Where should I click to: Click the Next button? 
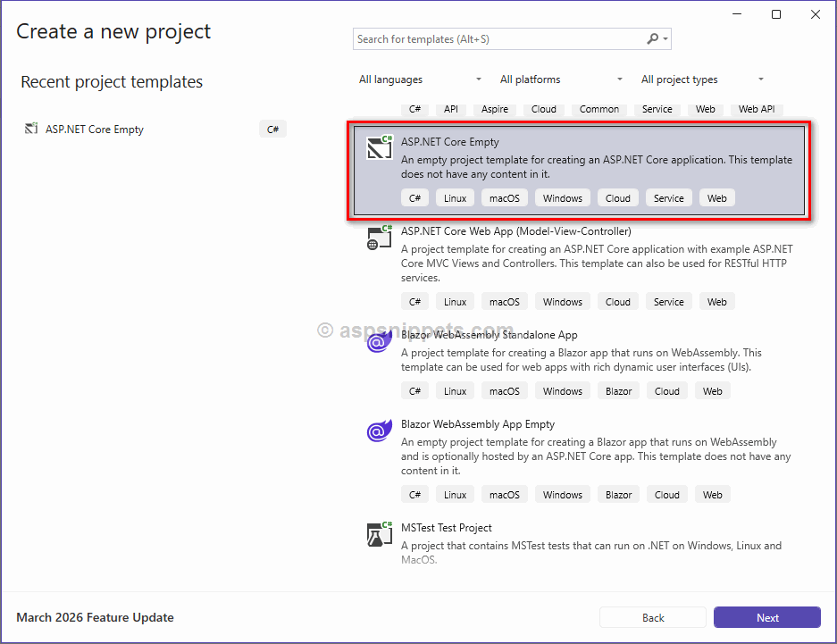[x=766, y=617]
